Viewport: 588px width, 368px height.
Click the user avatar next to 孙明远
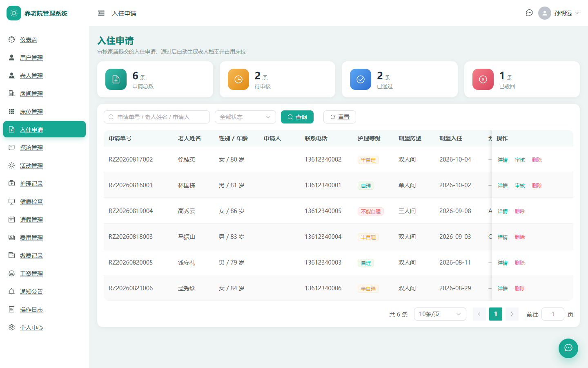[x=545, y=13]
